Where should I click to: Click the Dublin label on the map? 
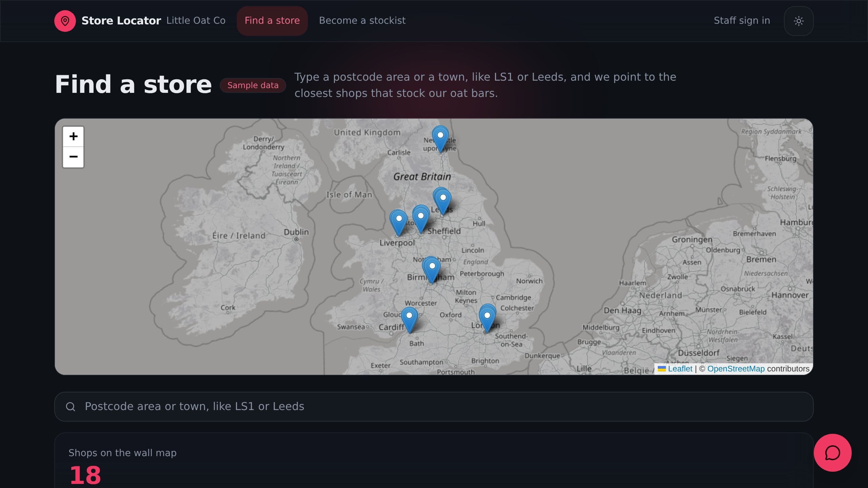point(296,232)
